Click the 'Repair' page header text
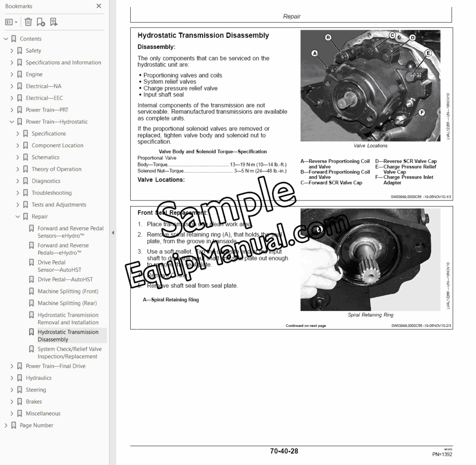This screenshot has width=476, height=465. click(x=292, y=16)
